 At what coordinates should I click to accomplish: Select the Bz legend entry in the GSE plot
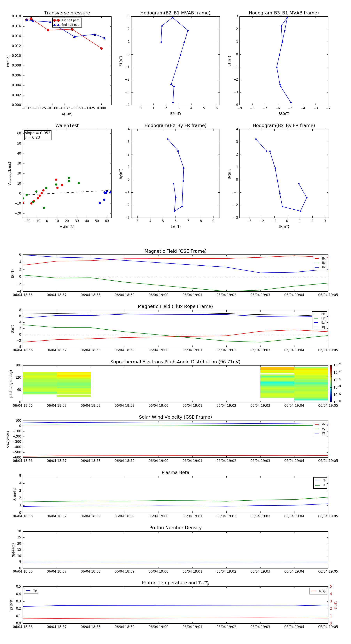pos(320,267)
